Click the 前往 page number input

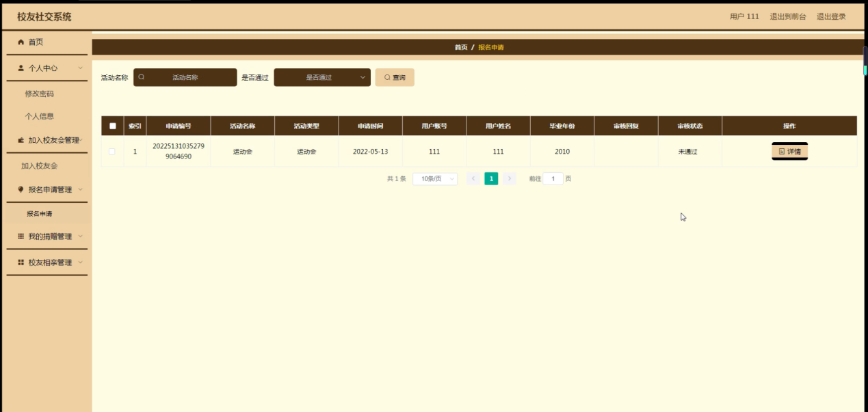[x=553, y=178]
